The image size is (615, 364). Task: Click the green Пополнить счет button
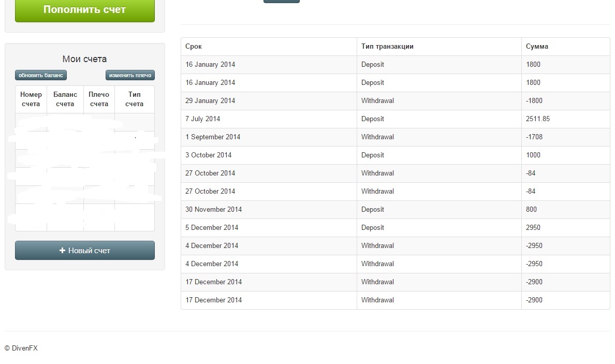pyautogui.click(x=85, y=10)
